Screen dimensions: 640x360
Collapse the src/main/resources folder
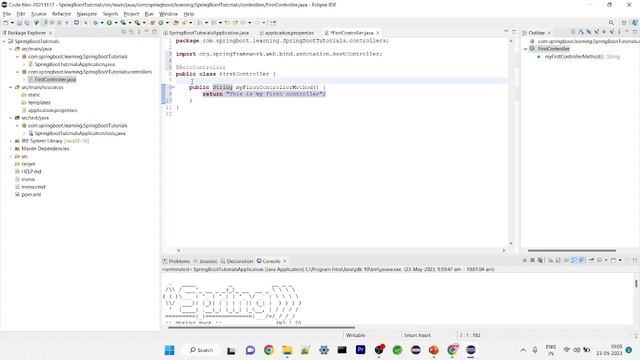tap(11, 87)
